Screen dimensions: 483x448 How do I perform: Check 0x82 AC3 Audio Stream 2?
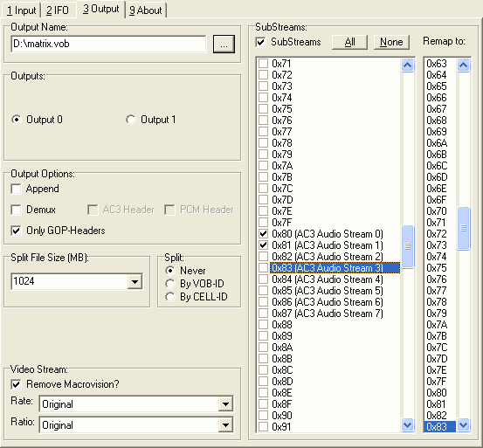[263, 257]
